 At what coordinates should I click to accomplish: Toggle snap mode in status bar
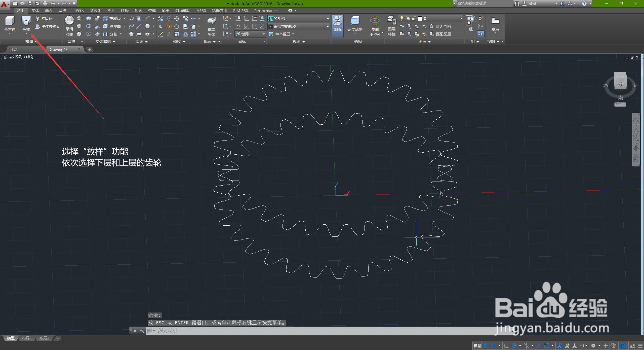[x=493, y=346]
